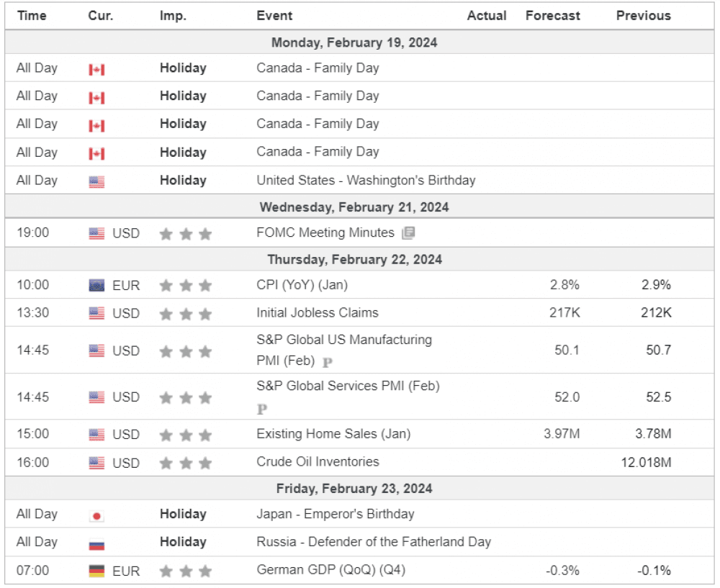This screenshot has width=720, height=588.
Task: Click the 13:30 time for Jobless Claims
Action: (33, 312)
